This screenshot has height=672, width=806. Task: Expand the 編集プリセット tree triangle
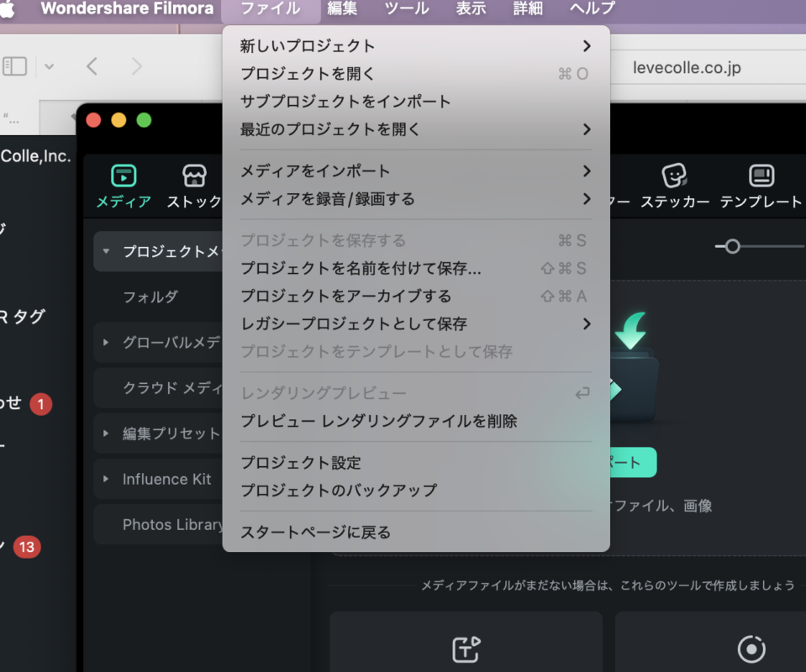pyautogui.click(x=106, y=433)
